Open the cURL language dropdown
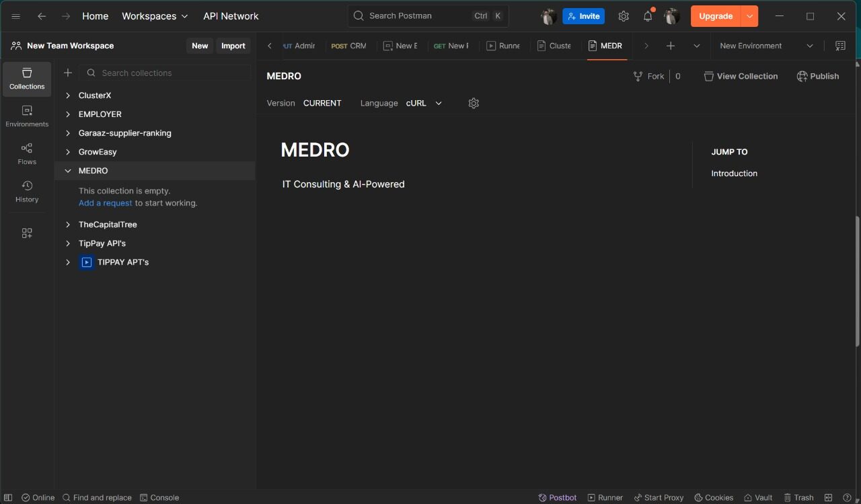This screenshot has height=504, width=861. click(423, 103)
